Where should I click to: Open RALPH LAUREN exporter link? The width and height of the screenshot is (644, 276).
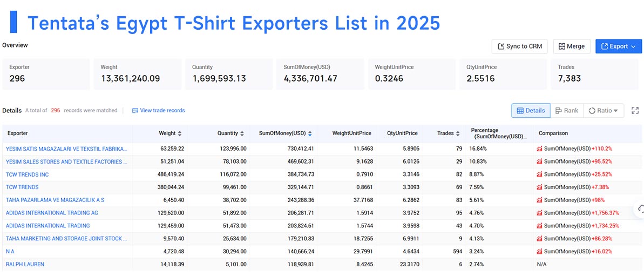click(x=25, y=264)
